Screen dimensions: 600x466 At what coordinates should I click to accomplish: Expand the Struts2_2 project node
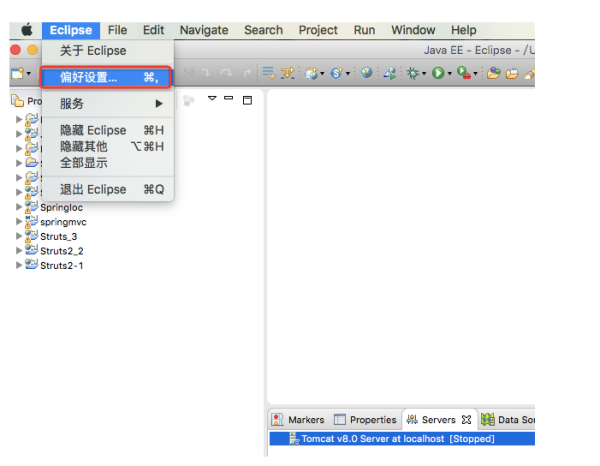[x=19, y=251]
